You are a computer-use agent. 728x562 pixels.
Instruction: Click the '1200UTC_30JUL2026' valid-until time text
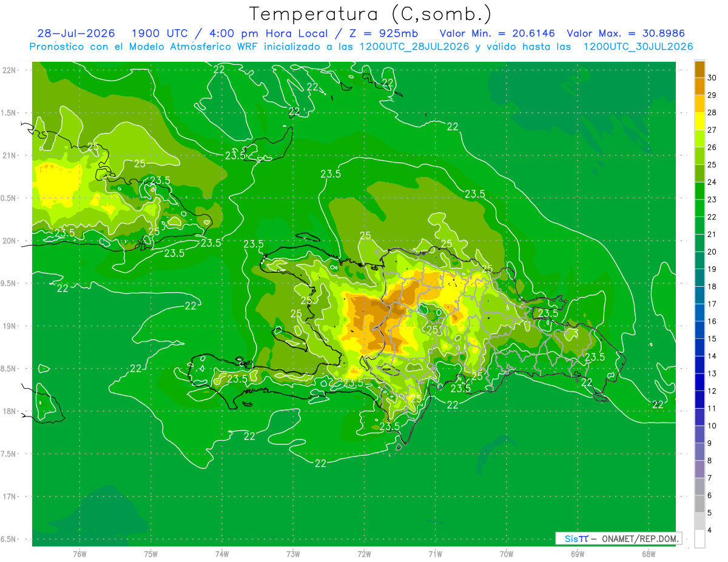coord(638,47)
